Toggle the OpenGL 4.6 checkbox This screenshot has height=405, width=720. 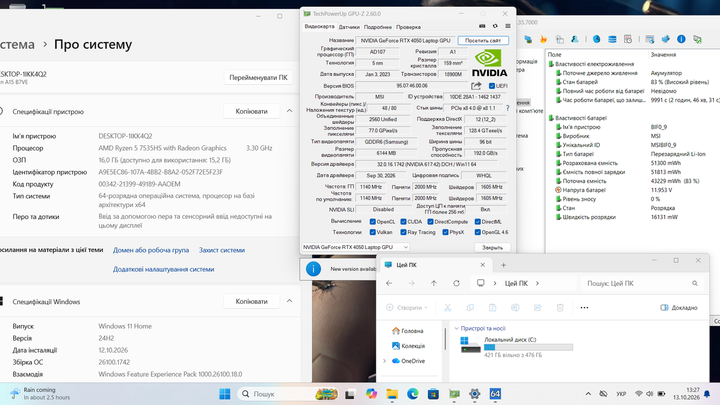click(478, 232)
